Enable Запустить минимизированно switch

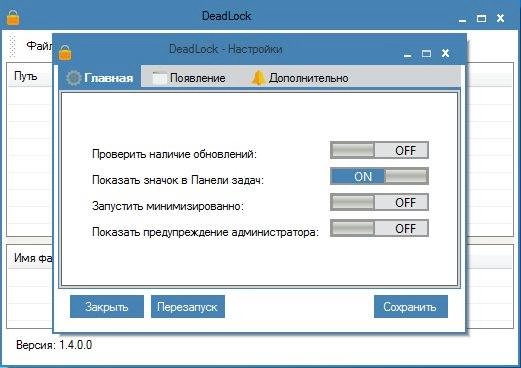click(x=379, y=202)
